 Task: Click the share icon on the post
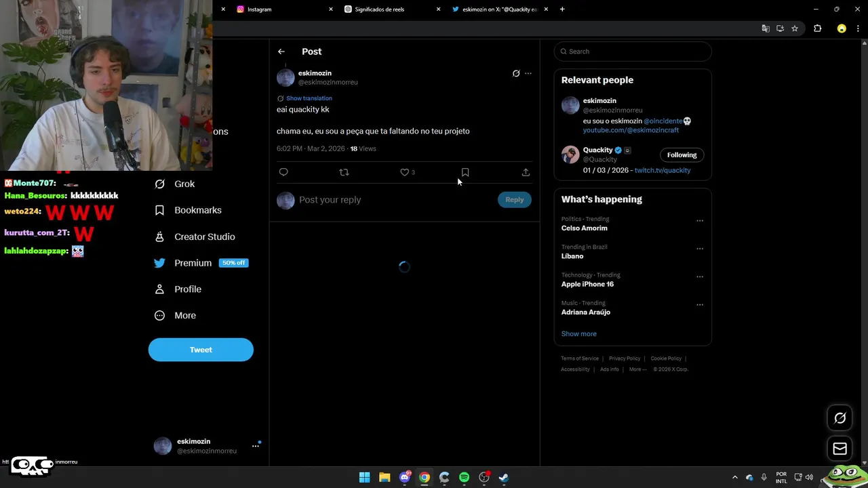pos(526,172)
